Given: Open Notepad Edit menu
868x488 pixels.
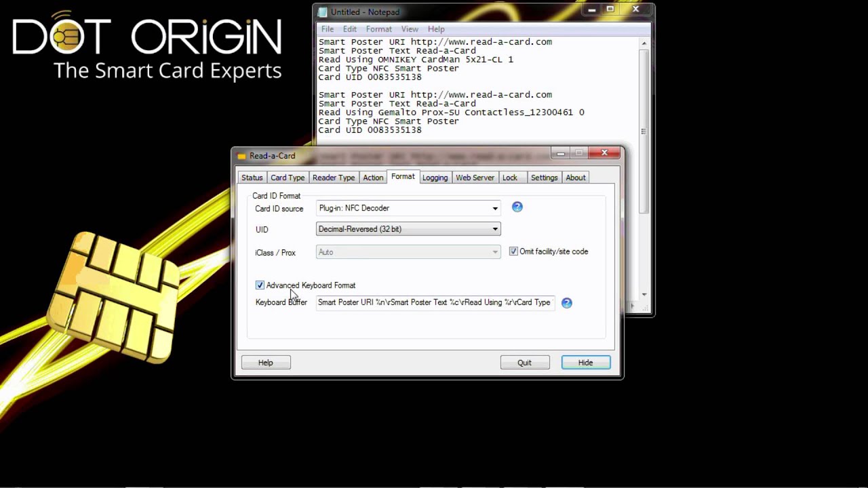Looking at the screenshot, I should coord(350,29).
